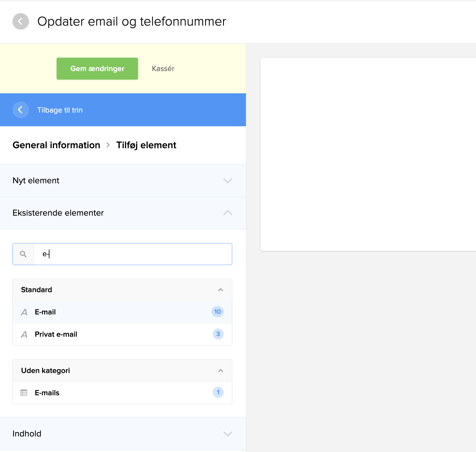This screenshot has height=452, width=476.
Task: Expand the Nyt element section
Action: (228, 181)
